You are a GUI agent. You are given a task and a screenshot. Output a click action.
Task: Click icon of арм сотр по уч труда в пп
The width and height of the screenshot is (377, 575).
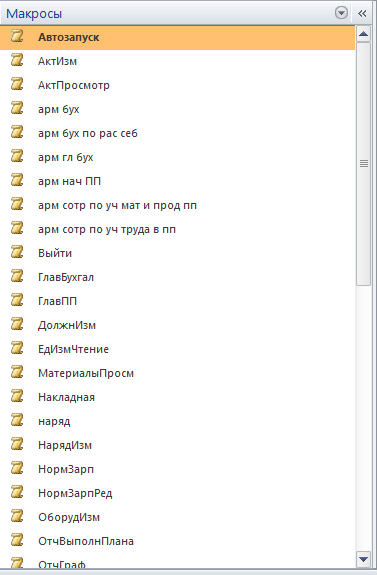click(x=17, y=228)
